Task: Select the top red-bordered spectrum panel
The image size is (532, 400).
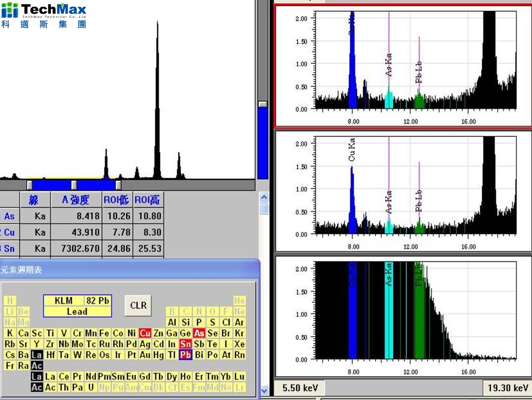Action: click(x=403, y=66)
